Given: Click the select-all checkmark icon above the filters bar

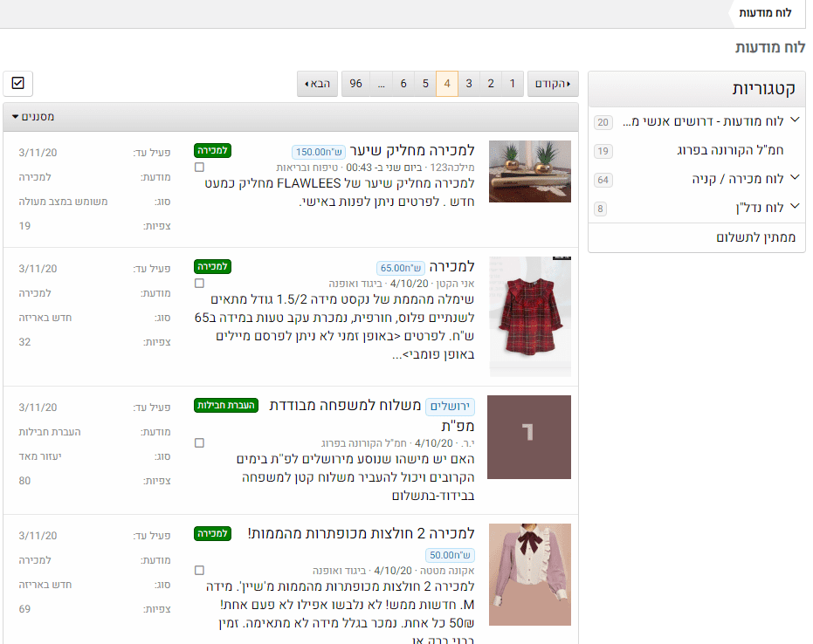Looking at the screenshot, I should [x=17, y=83].
